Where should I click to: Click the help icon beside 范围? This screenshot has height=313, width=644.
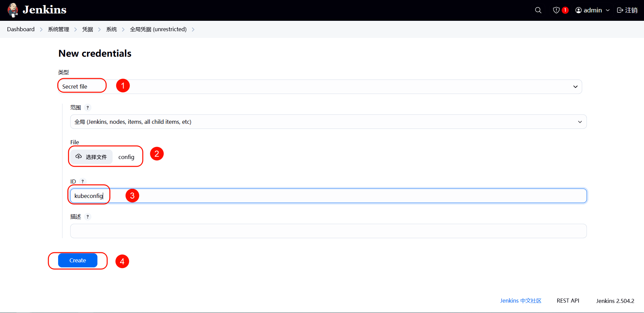click(x=88, y=108)
